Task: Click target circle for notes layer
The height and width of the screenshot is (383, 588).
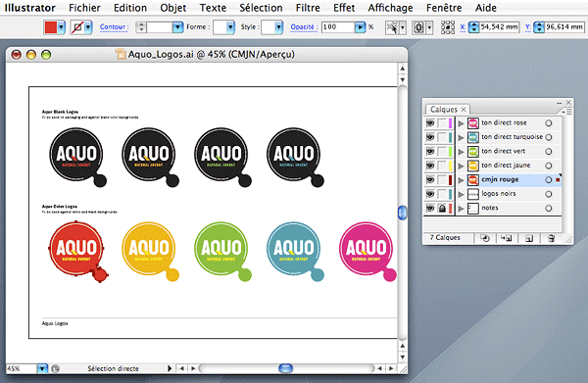Action: click(x=549, y=209)
